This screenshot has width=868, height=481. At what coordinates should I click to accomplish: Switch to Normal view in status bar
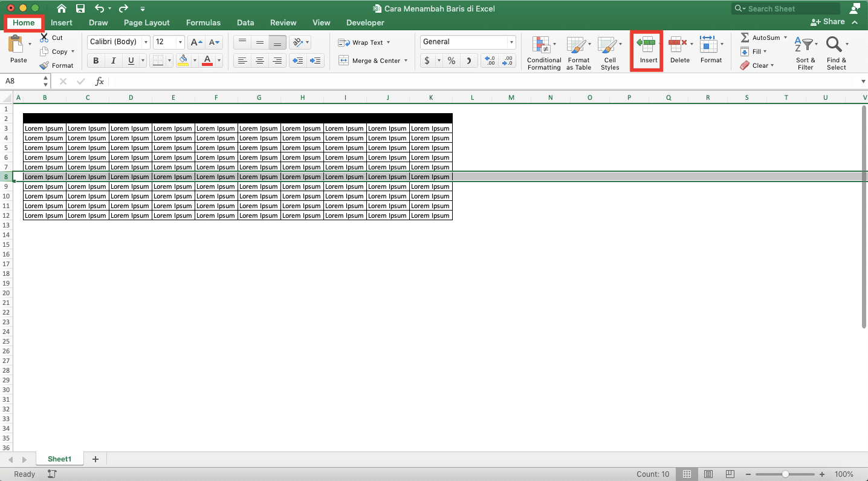[x=685, y=474]
